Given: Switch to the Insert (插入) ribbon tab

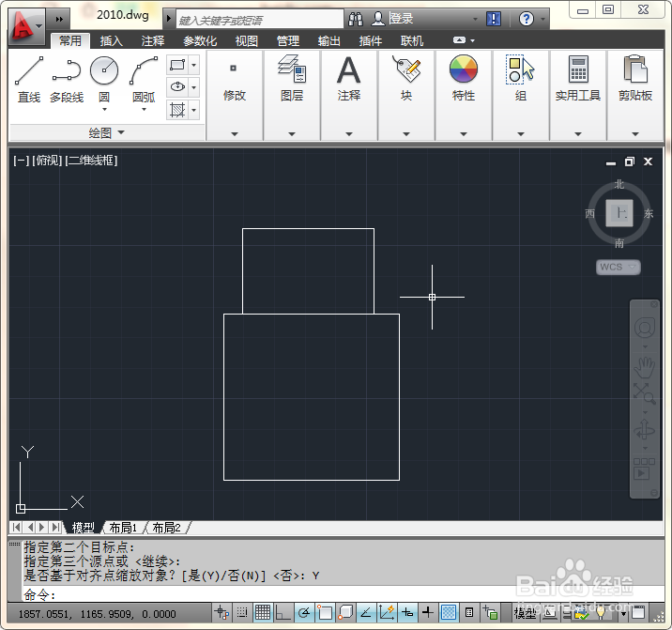Looking at the screenshot, I should coord(112,40).
